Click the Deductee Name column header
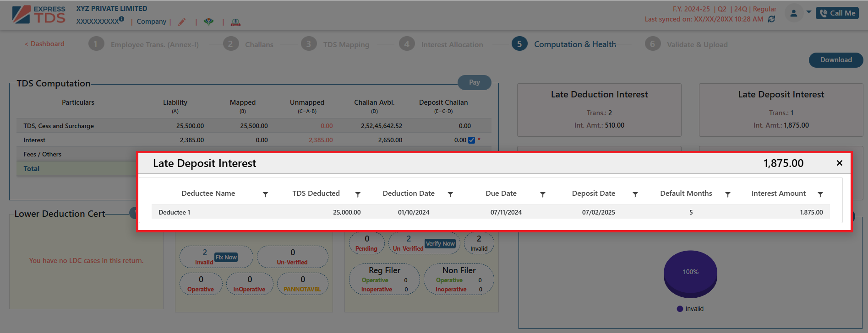 pos(208,193)
